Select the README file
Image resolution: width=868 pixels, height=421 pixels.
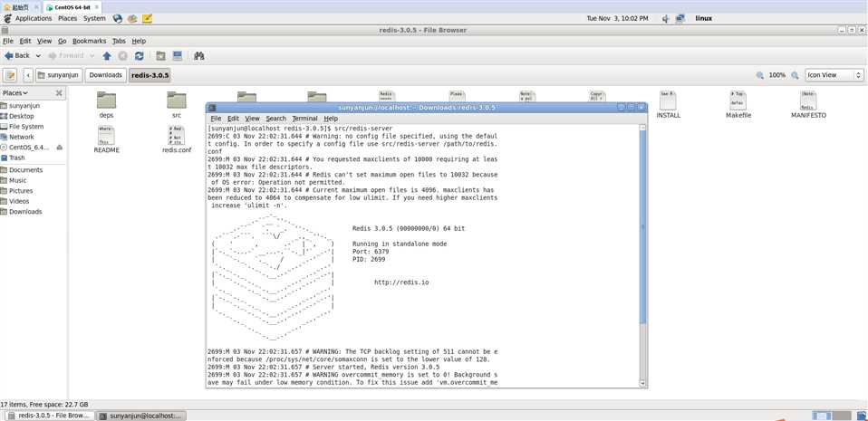pyautogui.click(x=106, y=139)
